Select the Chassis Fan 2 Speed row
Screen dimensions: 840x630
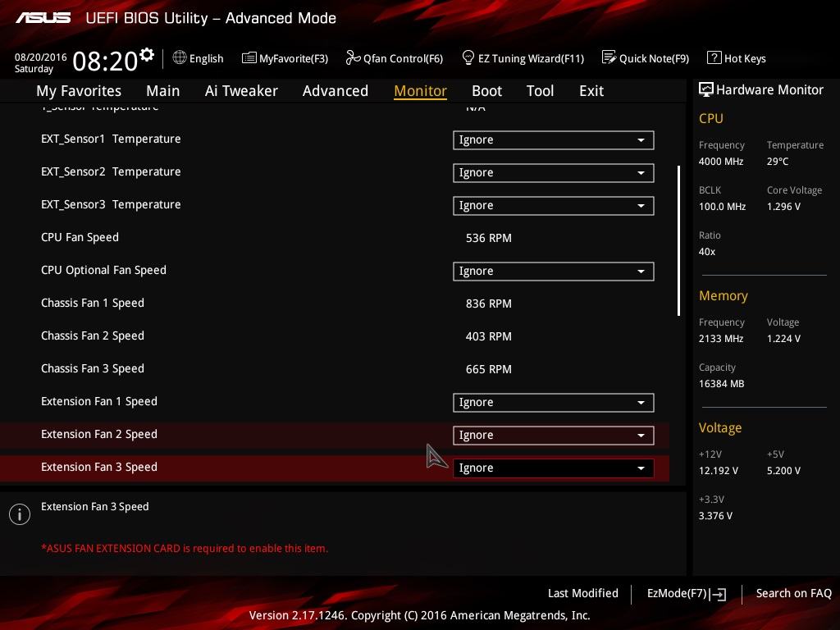335,336
